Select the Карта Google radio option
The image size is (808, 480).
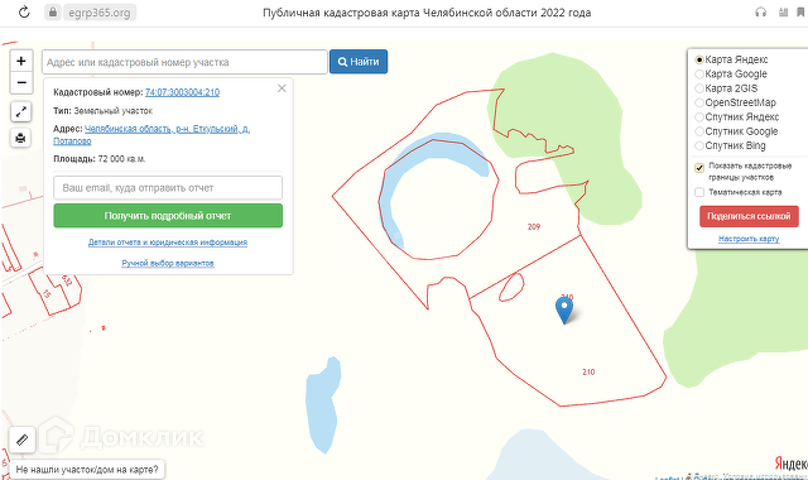699,74
